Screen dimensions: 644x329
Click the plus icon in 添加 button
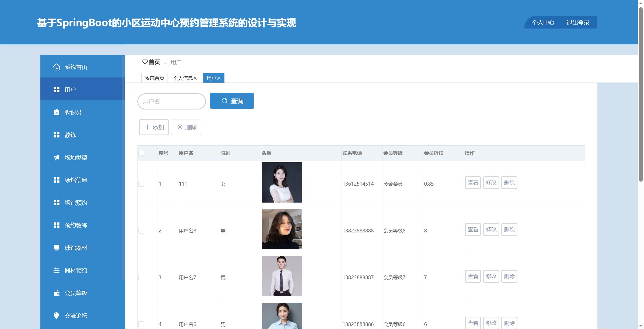coord(147,127)
